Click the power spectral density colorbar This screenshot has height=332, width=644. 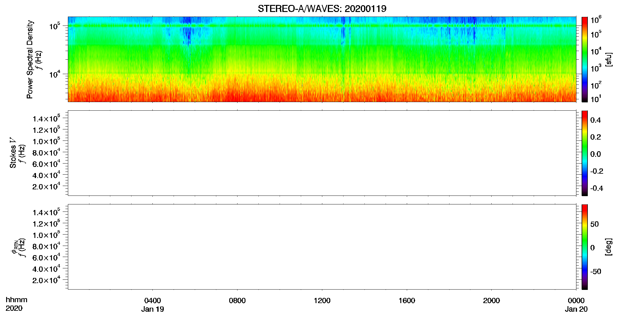(x=585, y=59)
